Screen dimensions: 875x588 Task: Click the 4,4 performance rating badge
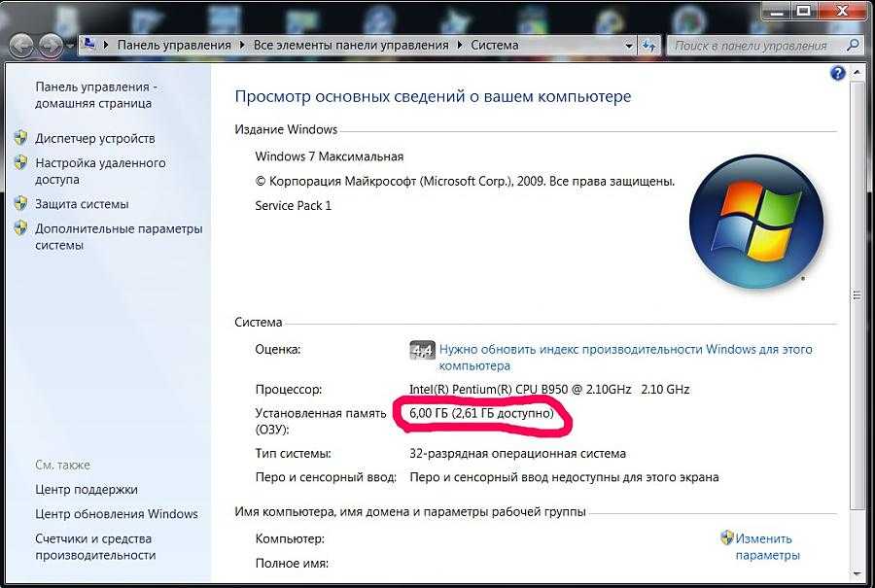(422, 350)
